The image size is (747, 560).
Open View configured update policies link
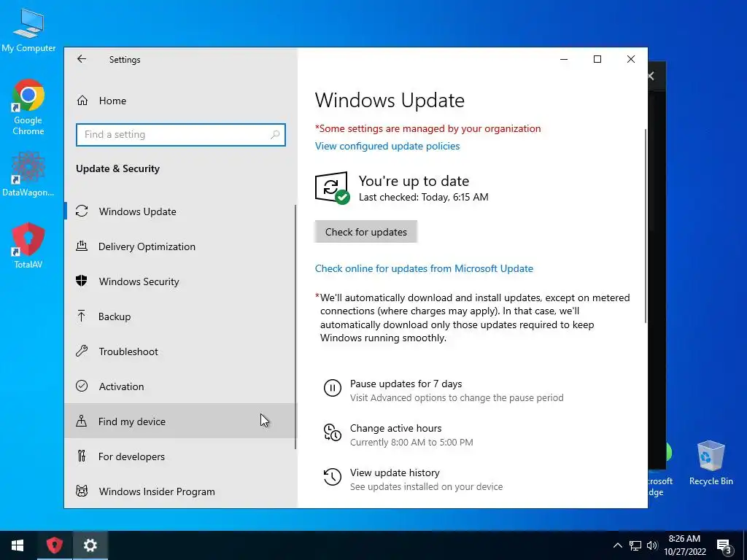click(387, 146)
